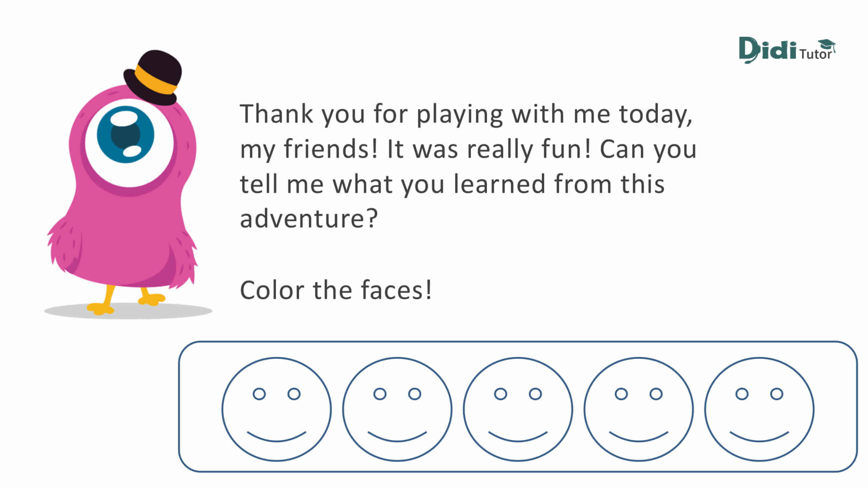The height and width of the screenshot is (488, 868).
Task: Click the 'Thank you for playing' paragraph
Action: click(x=468, y=166)
